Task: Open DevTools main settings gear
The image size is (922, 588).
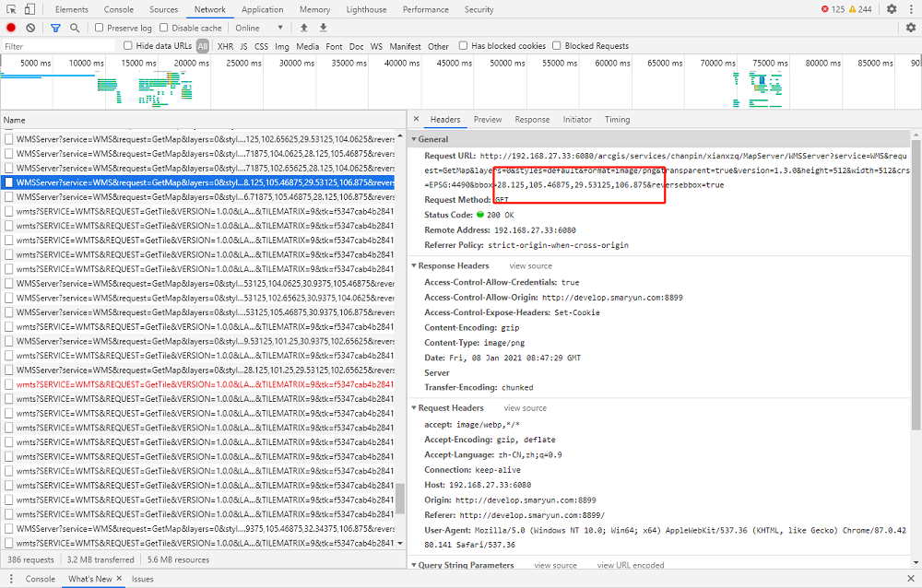Action: (892, 9)
